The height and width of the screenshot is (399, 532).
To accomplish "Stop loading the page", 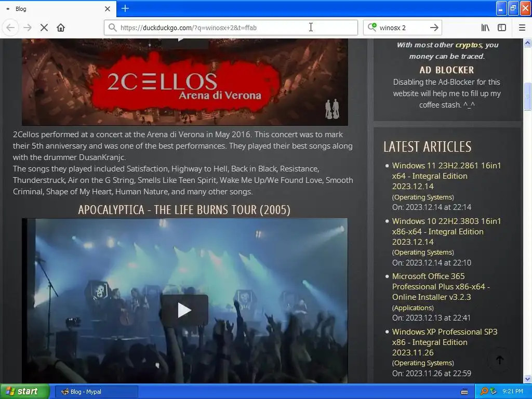I will pyautogui.click(x=44, y=28).
